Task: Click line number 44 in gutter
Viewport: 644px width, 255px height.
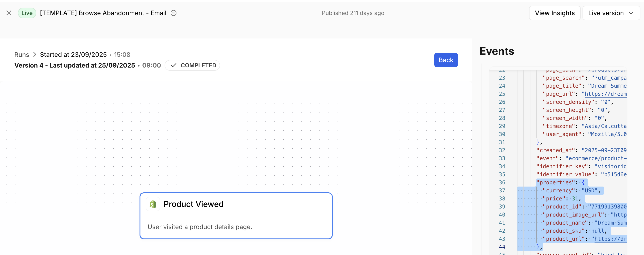Action: [502, 247]
